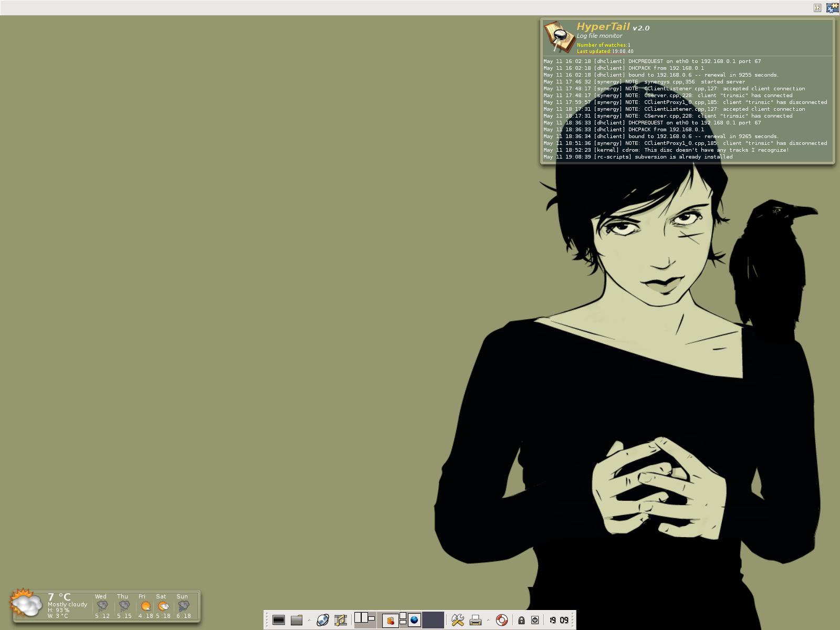Click wind chill 'W: 3 °C' value

[x=58, y=616]
